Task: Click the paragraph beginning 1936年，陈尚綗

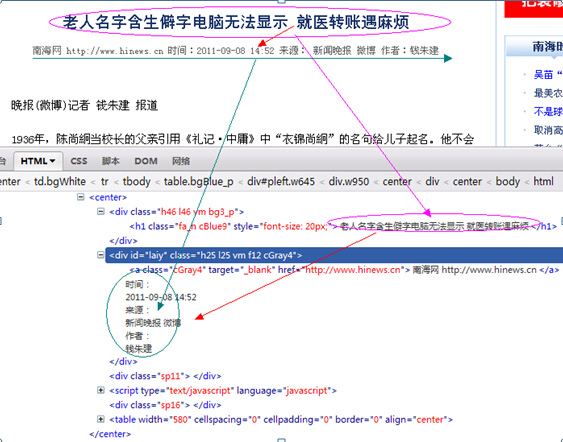Action: 243,139
